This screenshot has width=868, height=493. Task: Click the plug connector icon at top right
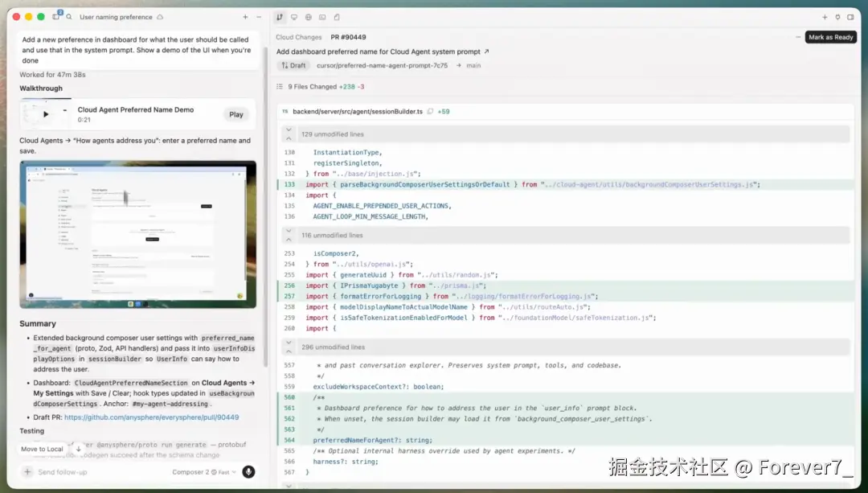[x=837, y=17]
